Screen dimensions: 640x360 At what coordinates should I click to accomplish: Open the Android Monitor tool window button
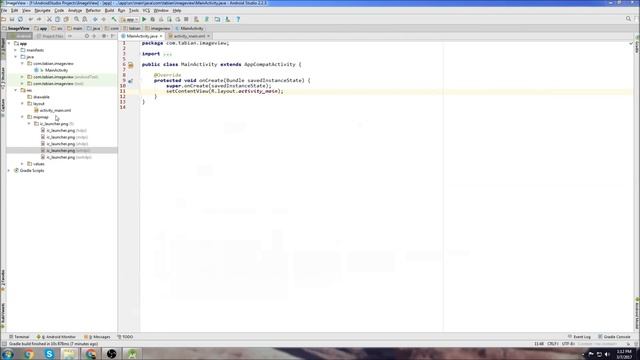click(x=56, y=337)
